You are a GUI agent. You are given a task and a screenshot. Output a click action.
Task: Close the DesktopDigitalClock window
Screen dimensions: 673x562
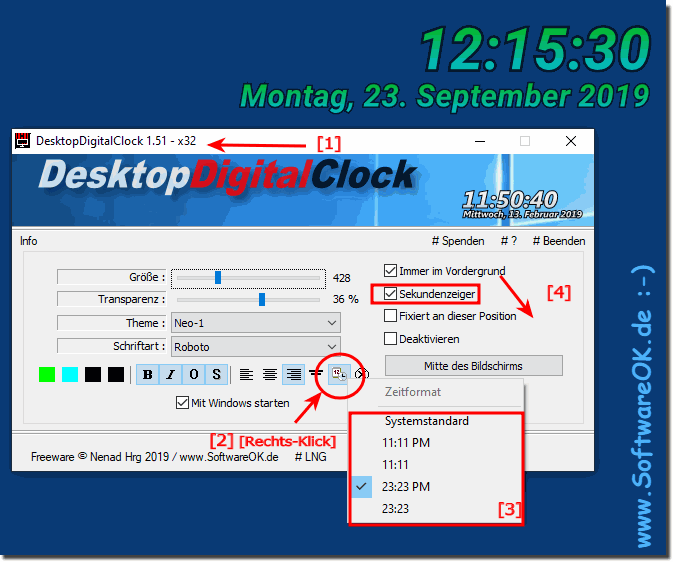point(571,141)
